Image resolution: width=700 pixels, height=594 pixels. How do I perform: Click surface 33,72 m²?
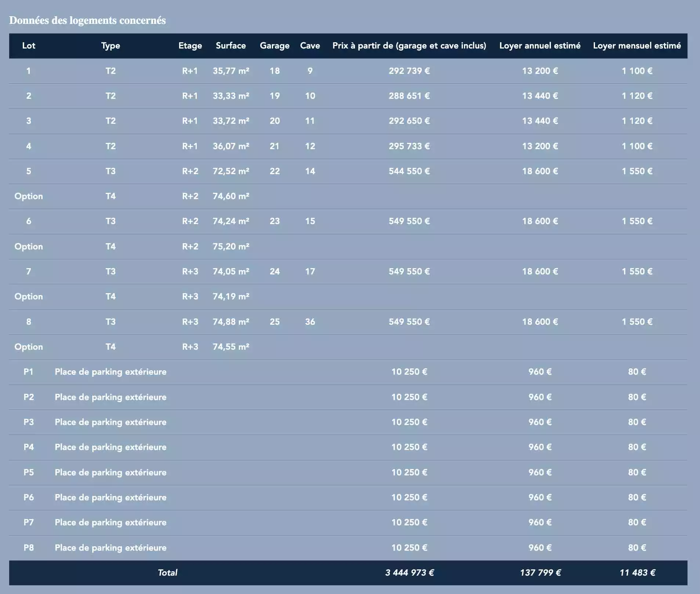tap(231, 121)
